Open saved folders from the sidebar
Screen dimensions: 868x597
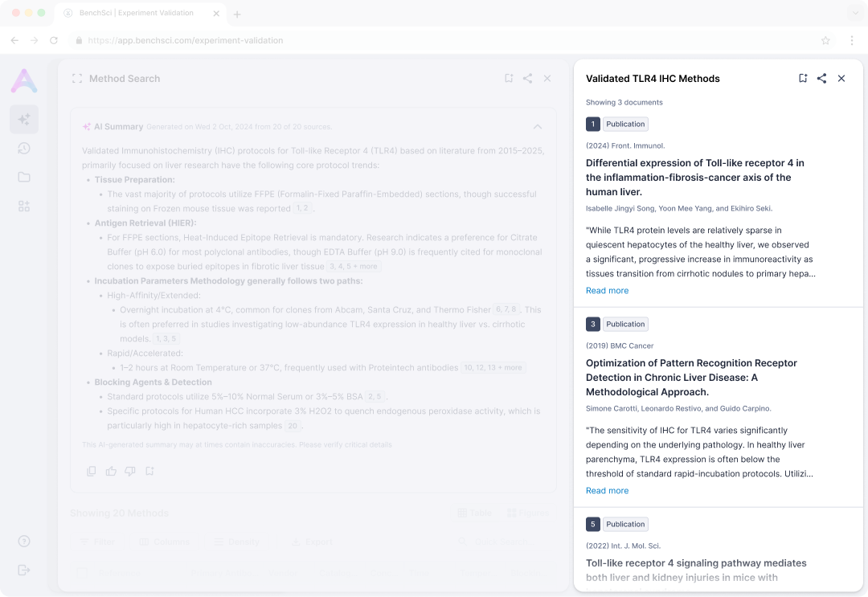click(24, 177)
